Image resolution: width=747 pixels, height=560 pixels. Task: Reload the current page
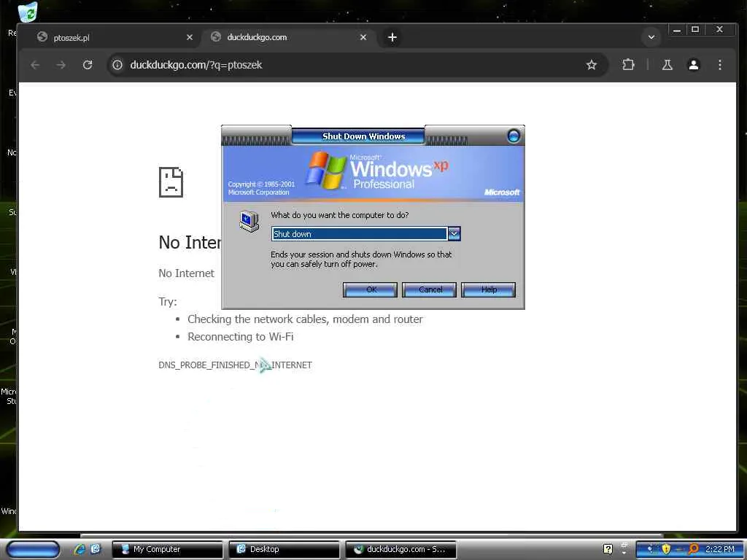coord(88,65)
